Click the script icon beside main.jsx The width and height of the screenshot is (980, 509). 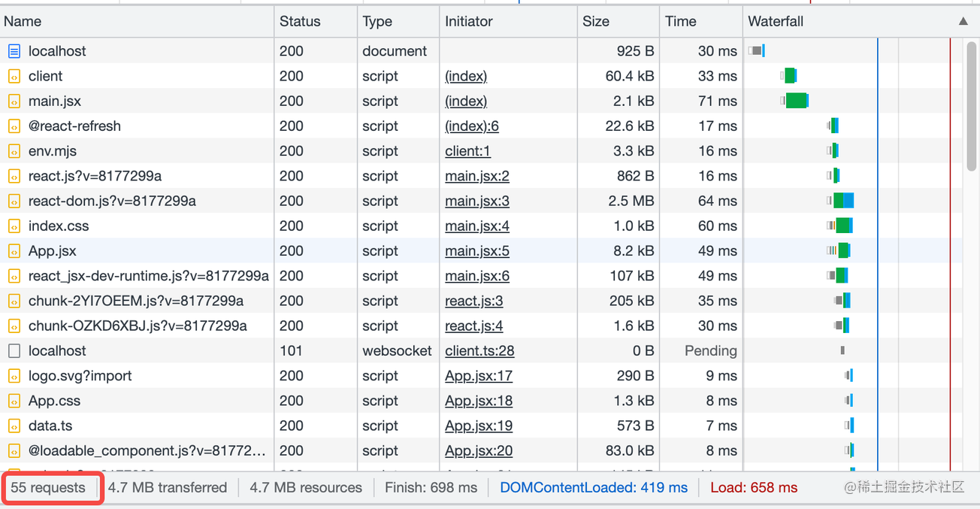point(14,101)
